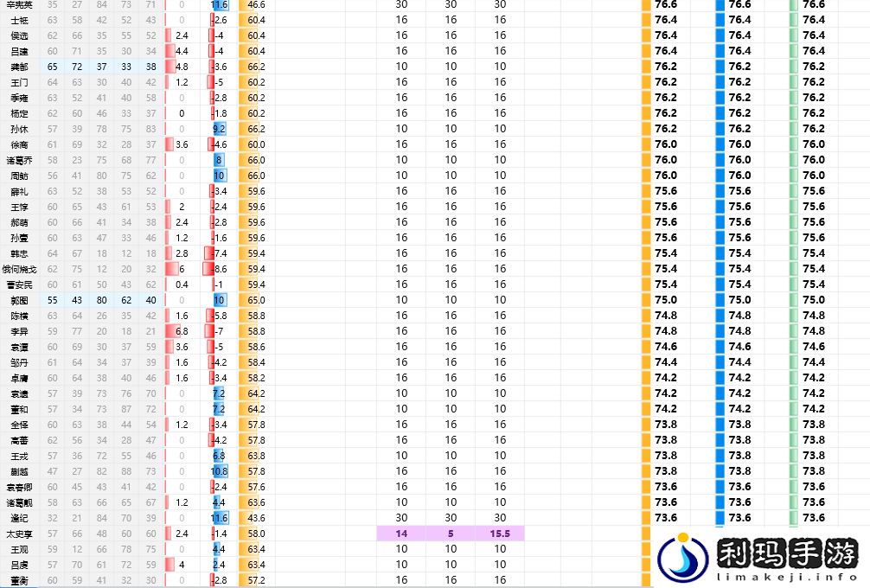This screenshot has width=870, height=588.
Task: Click the name cell 孙休
Action: point(19,129)
